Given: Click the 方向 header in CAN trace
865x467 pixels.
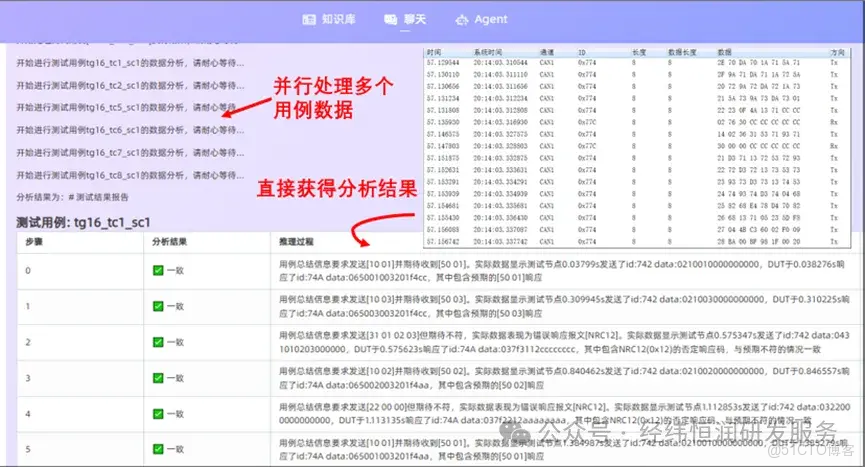Looking at the screenshot, I should tap(837, 52).
